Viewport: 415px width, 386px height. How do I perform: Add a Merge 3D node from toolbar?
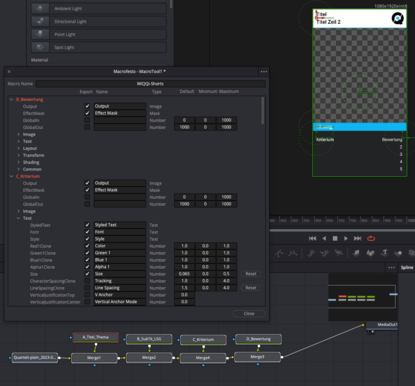tap(398, 253)
